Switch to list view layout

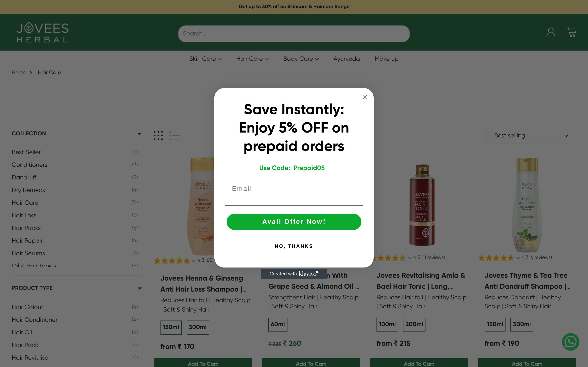click(174, 135)
